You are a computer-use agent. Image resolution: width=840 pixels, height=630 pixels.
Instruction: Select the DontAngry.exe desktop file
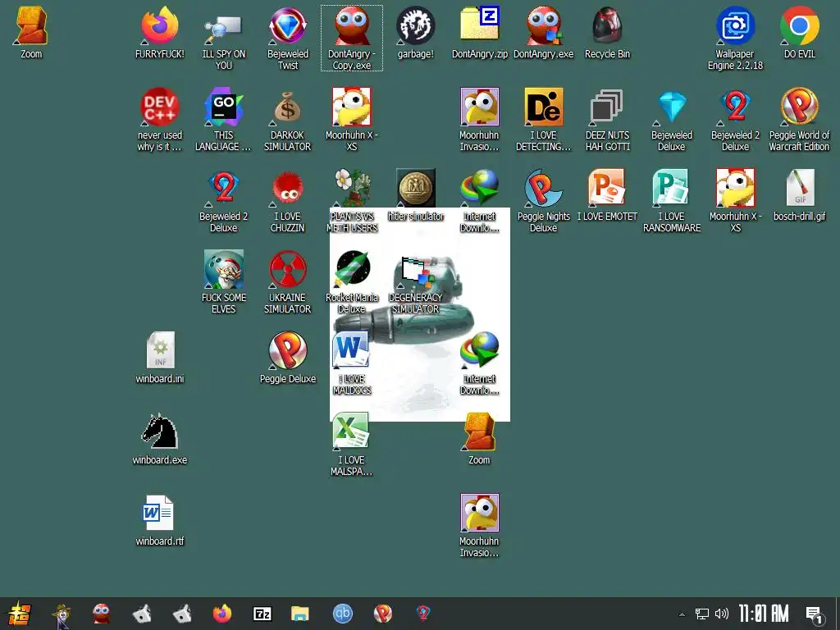tap(543, 32)
